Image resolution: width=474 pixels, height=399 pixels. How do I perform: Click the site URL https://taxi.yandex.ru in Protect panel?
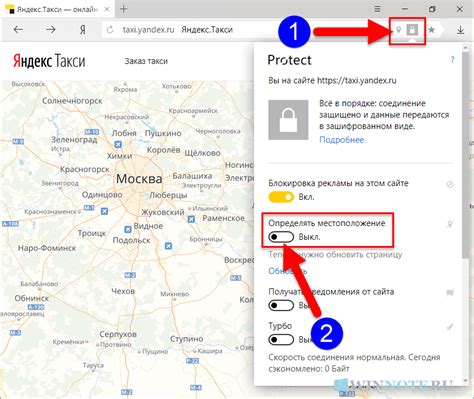tap(357, 80)
